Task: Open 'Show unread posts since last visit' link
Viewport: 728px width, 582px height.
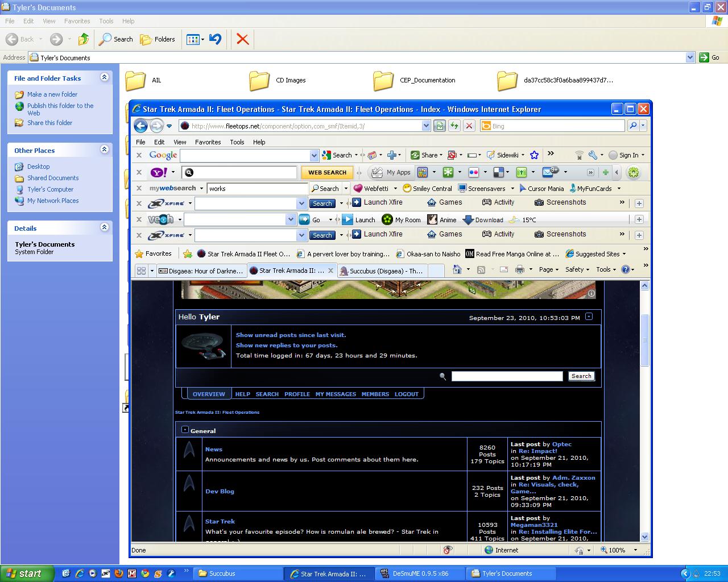Action: [291, 335]
